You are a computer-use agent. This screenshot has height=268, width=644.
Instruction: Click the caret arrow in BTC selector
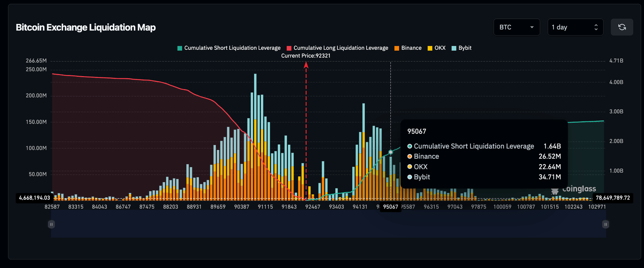tap(532, 27)
